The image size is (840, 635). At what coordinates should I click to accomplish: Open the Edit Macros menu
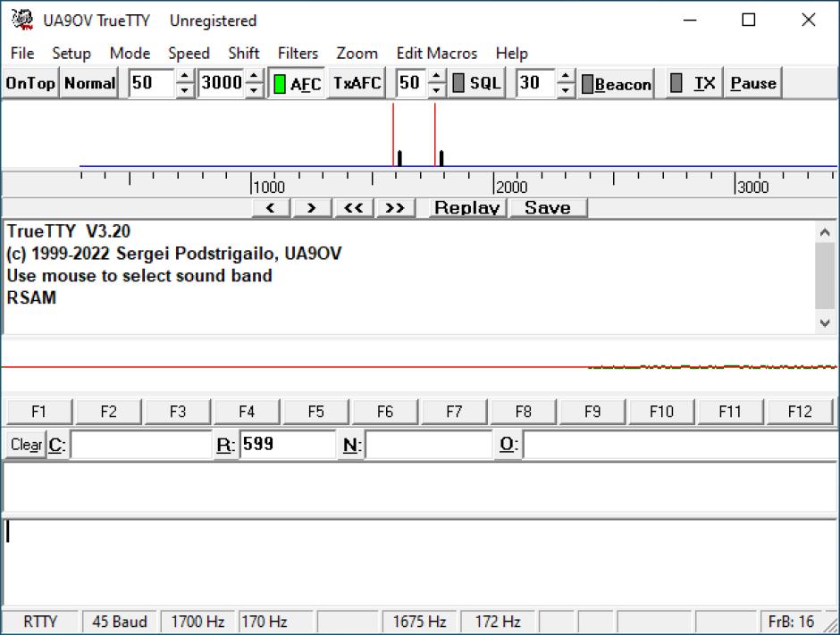437,53
